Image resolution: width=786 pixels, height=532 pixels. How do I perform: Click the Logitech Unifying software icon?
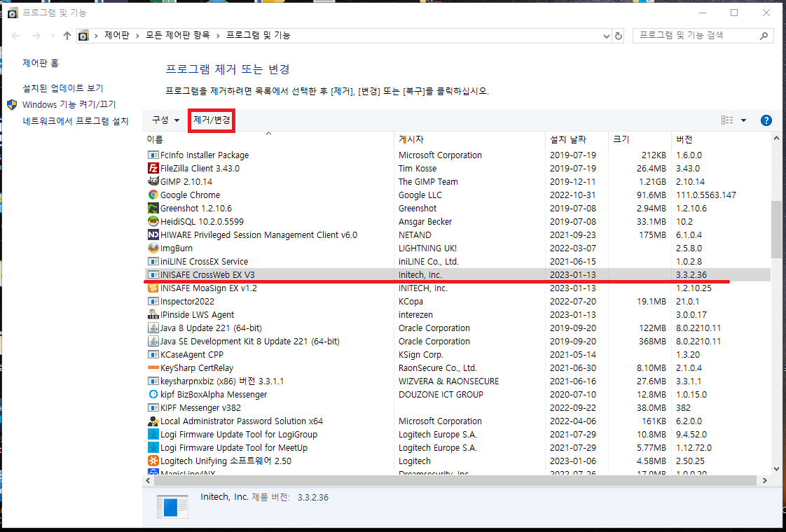[x=153, y=461]
